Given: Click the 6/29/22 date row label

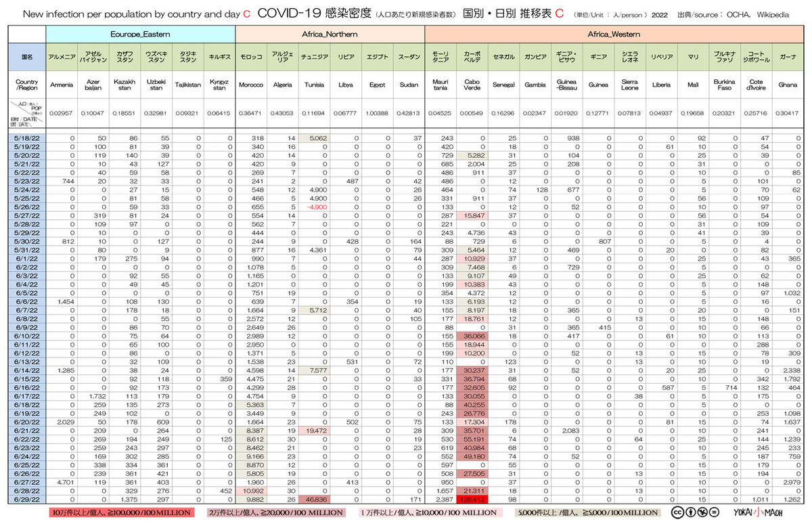Looking at the screenshot, I should 27,501.
